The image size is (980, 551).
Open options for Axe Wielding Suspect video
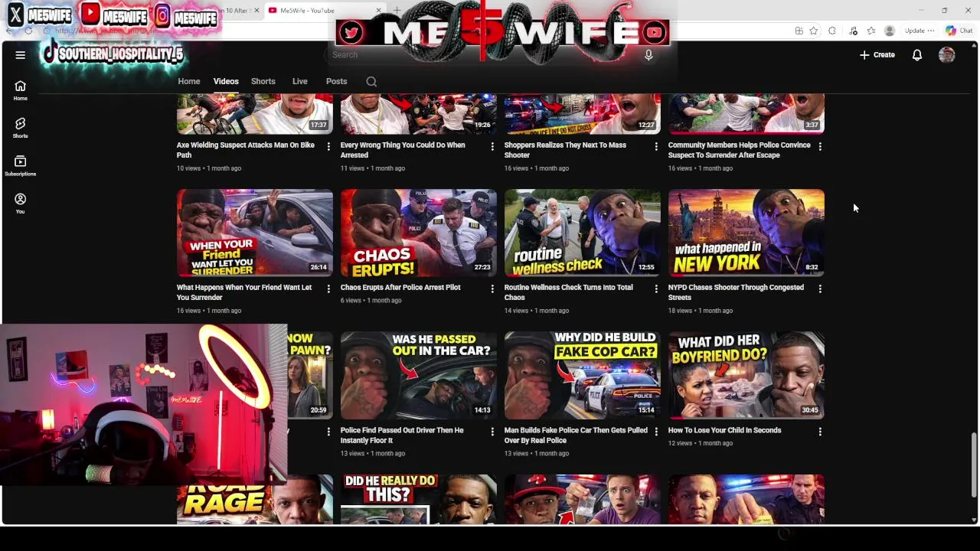pyautogui.click(x=328, y=145)
